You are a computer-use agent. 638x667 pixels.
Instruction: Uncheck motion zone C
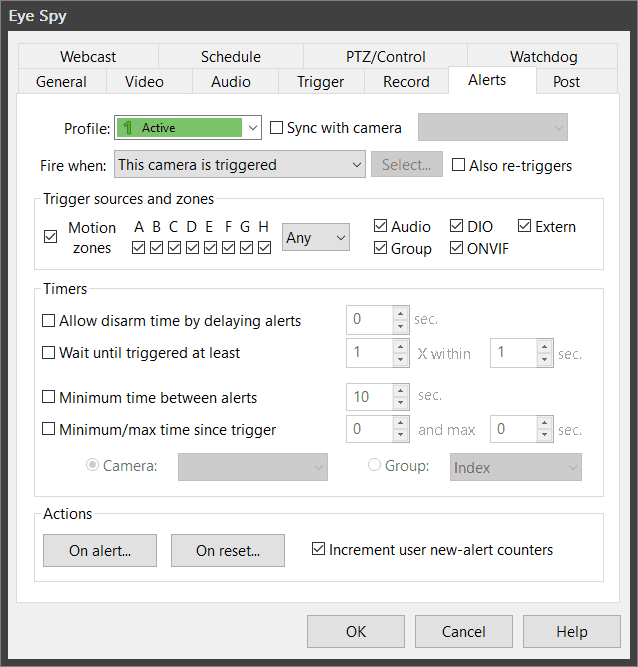point(174,247)
